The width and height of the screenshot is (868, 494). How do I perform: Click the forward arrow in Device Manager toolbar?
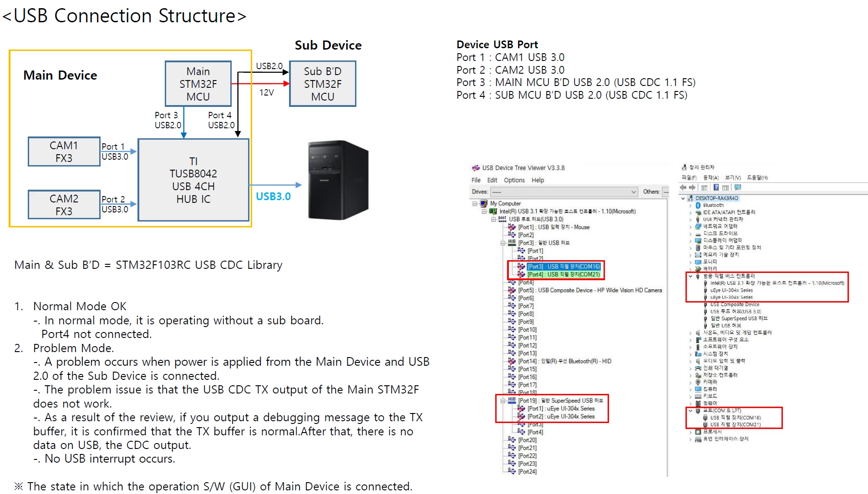pos(692,187)
